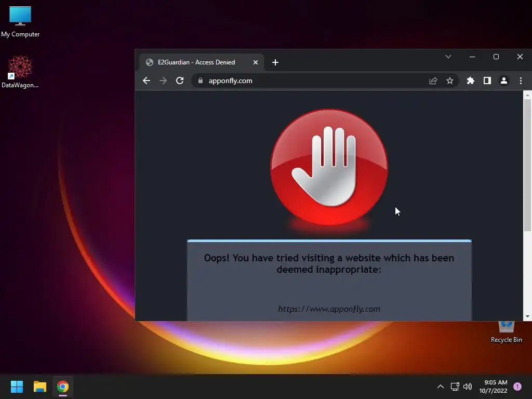This screenshot has height=399, width=532.
Task: Show hidden tray icons chevron
Action: pos(441,387)
